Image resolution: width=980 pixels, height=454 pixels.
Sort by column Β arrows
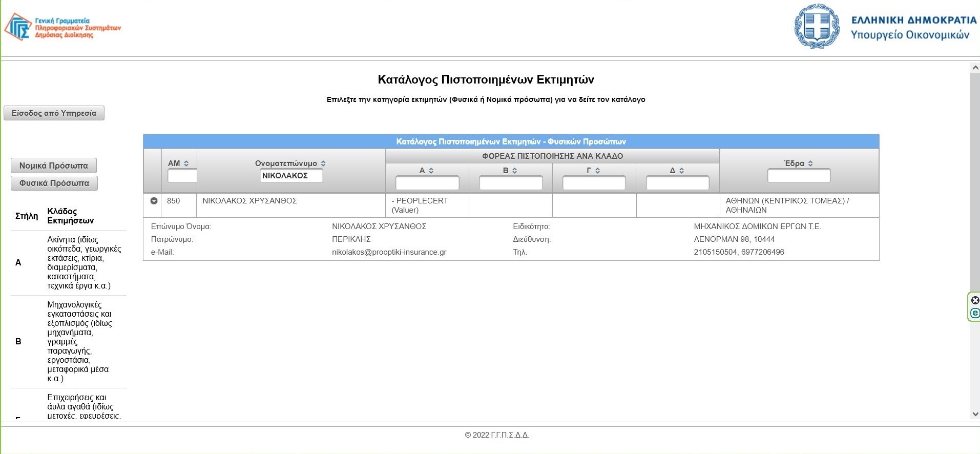515,171
